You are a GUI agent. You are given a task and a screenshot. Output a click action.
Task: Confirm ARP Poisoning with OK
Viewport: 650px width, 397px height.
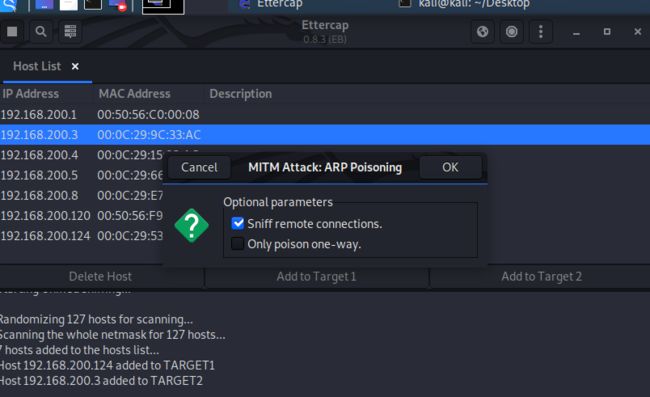coord(450,167)
